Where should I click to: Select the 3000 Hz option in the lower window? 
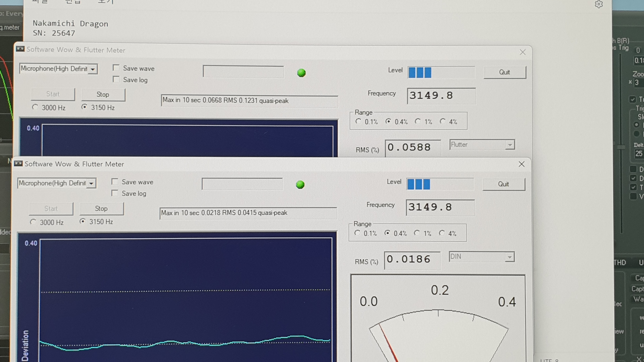tap(33, 222)
